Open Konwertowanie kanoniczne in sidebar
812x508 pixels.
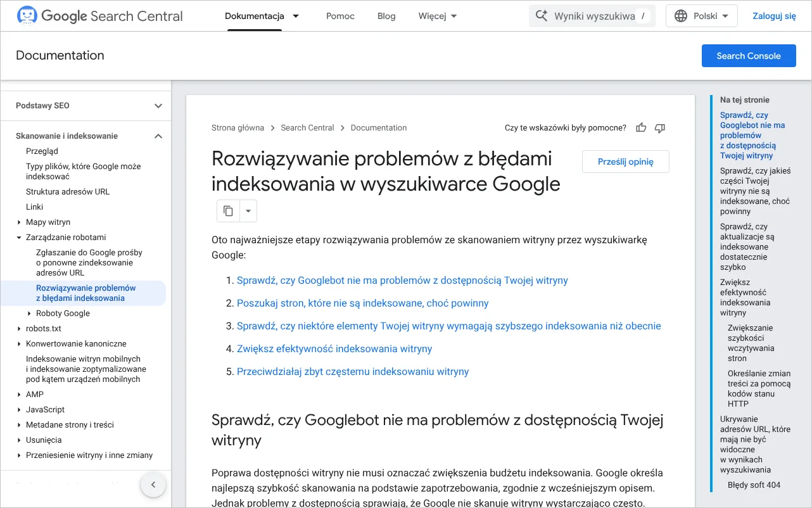(76, 344)
